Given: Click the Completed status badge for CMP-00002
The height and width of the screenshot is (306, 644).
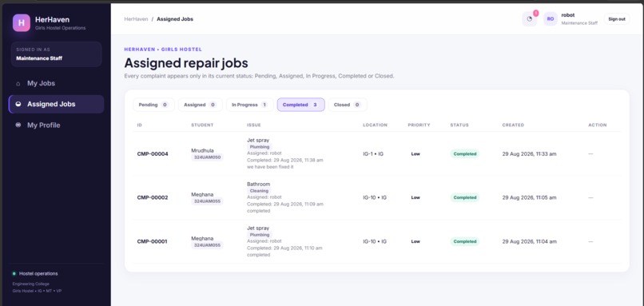Looking at the screenshot, I should tap(464, 197).
